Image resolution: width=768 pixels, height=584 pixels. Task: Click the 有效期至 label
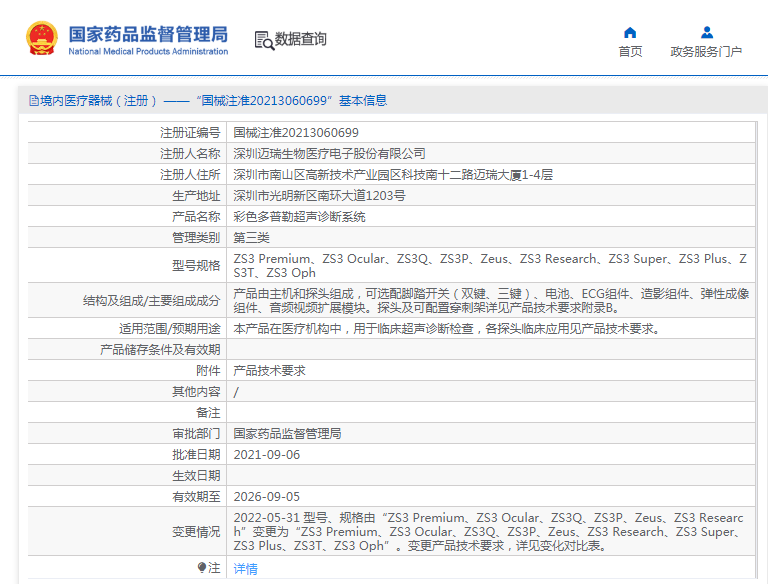[x=196, y=497]
